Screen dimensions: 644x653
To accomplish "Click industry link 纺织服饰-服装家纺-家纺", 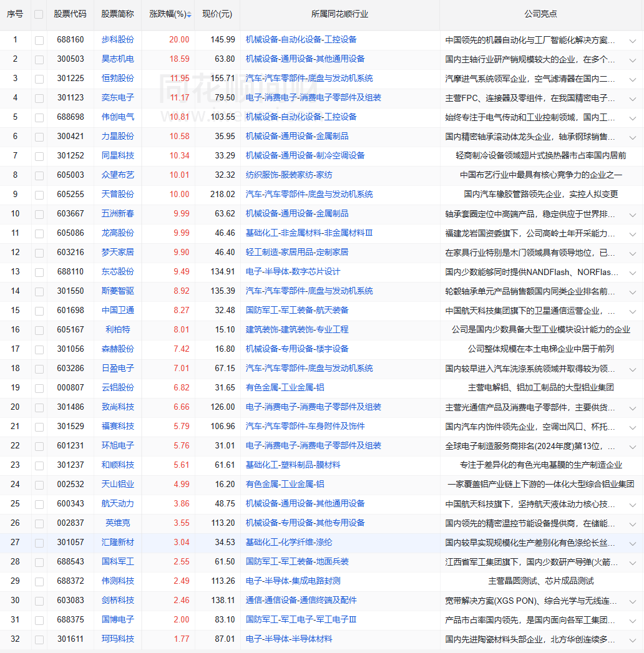I will pyautogui.click(x=288, y=175).
